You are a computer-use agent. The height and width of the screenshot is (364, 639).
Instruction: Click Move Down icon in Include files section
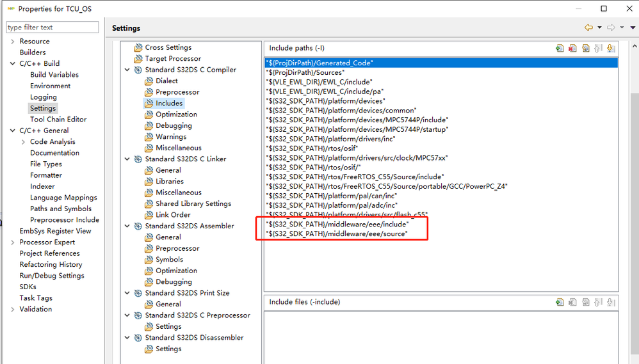[x=610, y=302]
